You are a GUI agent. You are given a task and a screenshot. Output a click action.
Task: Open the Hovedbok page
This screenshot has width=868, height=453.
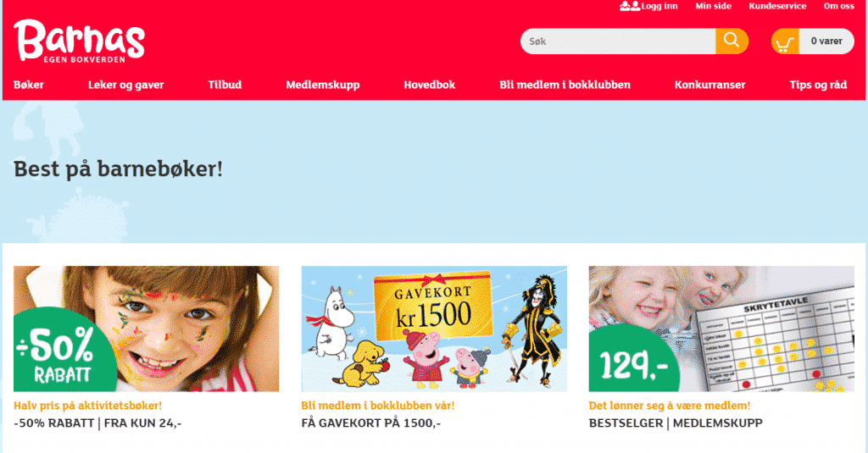(430, 85)
